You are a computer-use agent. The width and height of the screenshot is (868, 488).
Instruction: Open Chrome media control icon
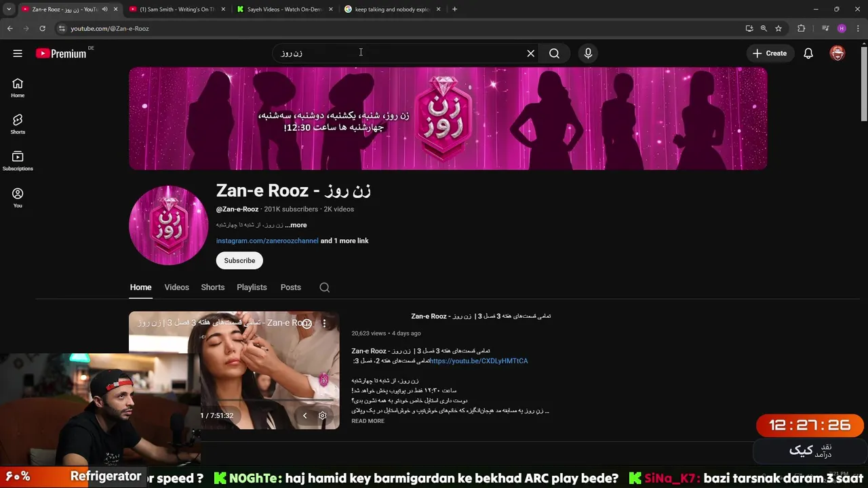pyautogui.click(x=825, y=28)
